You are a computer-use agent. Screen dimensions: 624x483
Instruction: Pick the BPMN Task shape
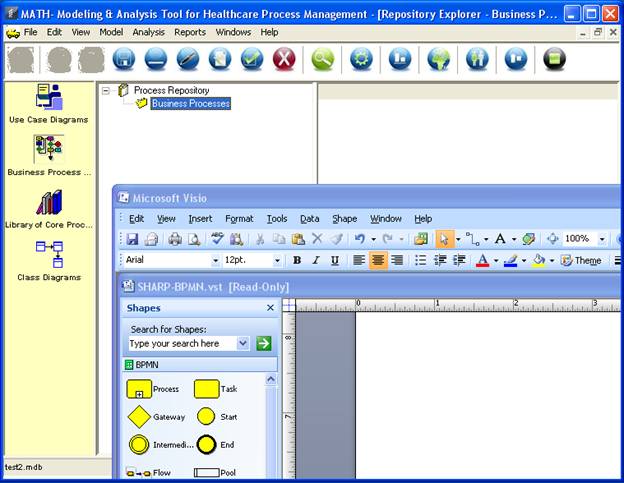pyautogui.click(x=206, y=389)
